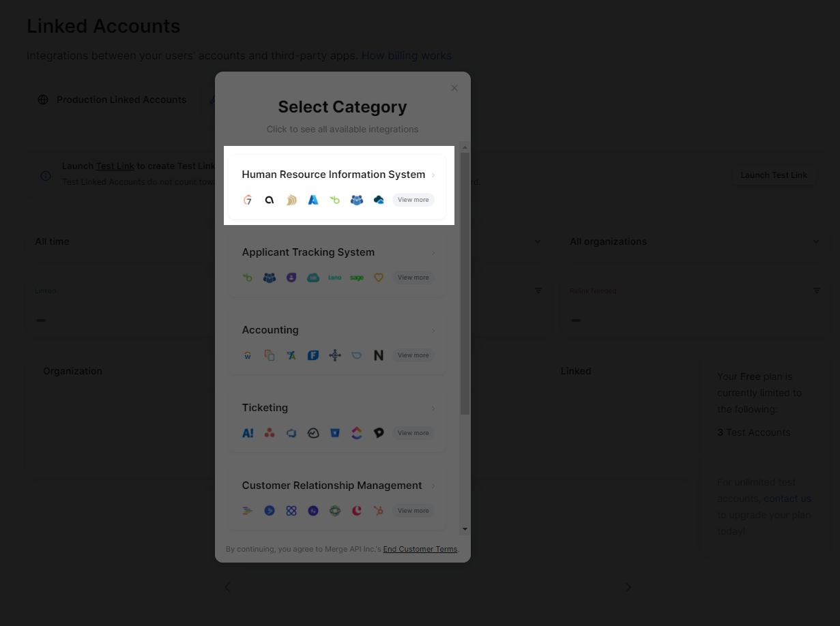
Task: Select the blue Azure 'A' logo in the HRIS card
Action: [x=313, y=200]
